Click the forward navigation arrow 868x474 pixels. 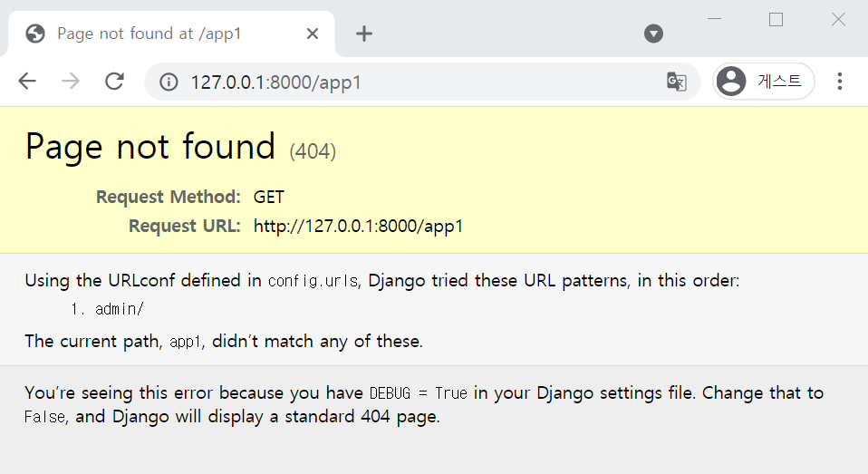[71, 82]
